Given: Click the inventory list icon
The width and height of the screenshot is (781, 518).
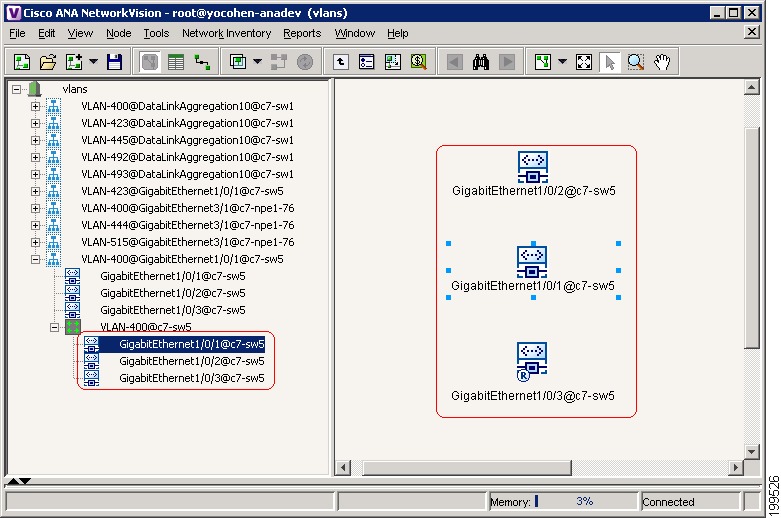Looking at the screenshot, I should click(367, 62).
